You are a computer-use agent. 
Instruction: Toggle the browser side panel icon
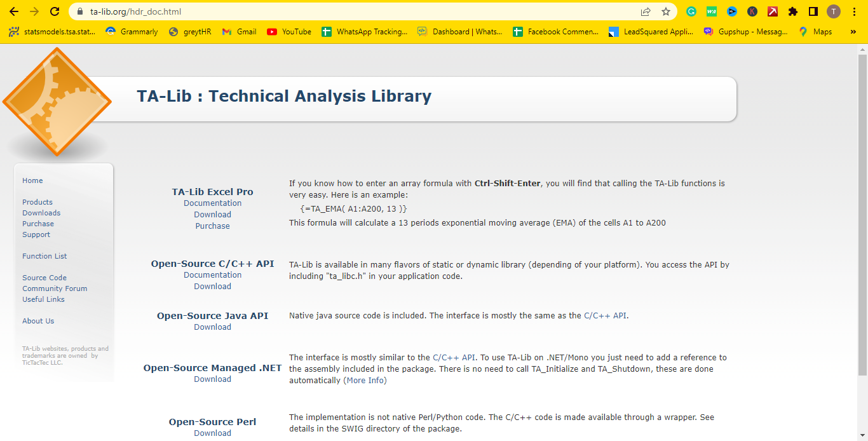coord(813,11)
